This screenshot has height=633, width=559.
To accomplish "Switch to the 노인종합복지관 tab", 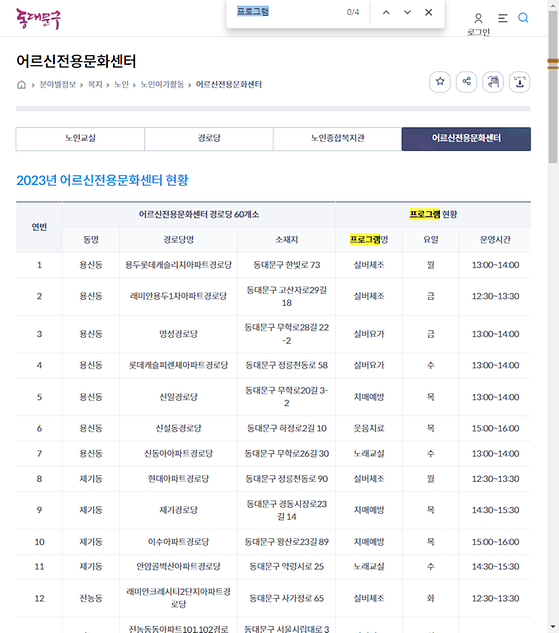I will 338,139.
